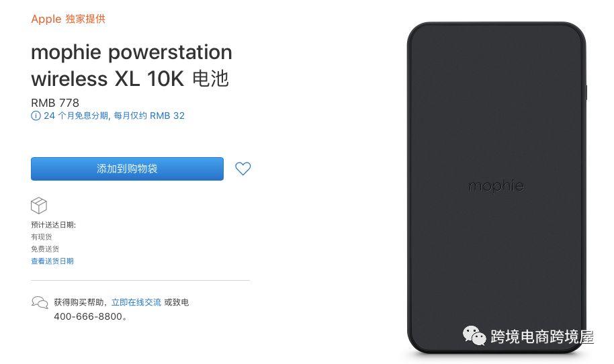
Task: Click the mophie powerstation product title
Action: tap(132, 65)
